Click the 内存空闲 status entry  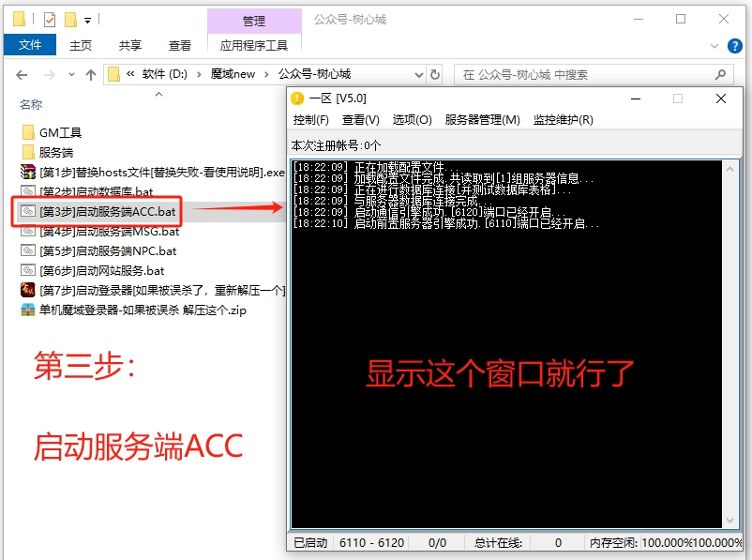click(x=613, y=543)
